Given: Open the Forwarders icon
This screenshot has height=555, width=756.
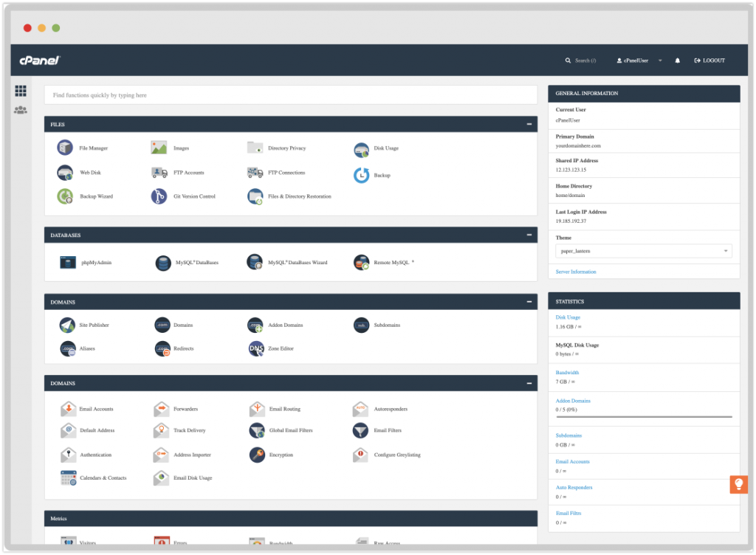Looking at the screenshot, I should click(161, 409).
